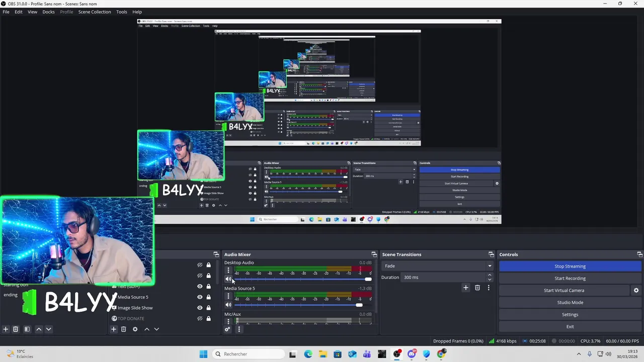Click the 300 ms duration field
The height and width of the screenshot is (362, 644).
tap(444, 278)
